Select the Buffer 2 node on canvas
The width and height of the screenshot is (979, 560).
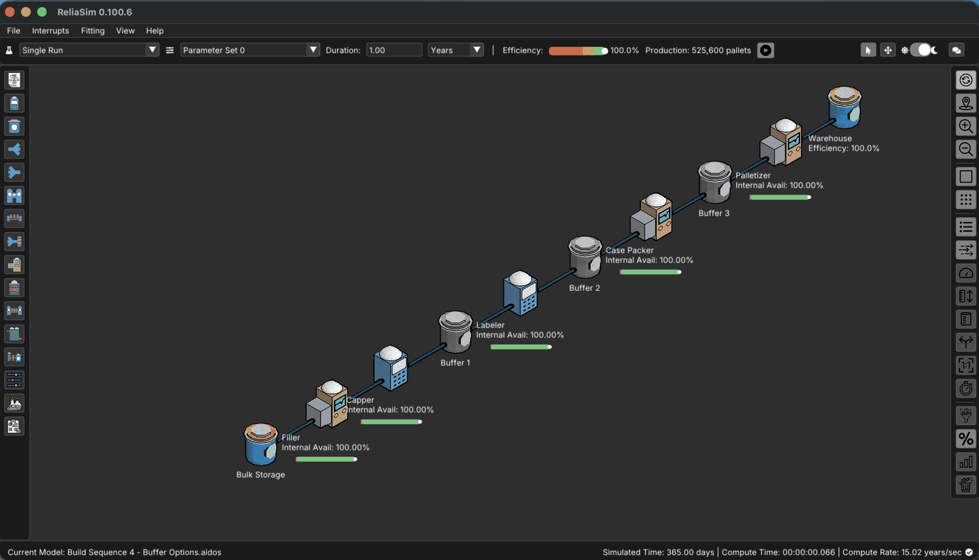[x=585, y=257]
